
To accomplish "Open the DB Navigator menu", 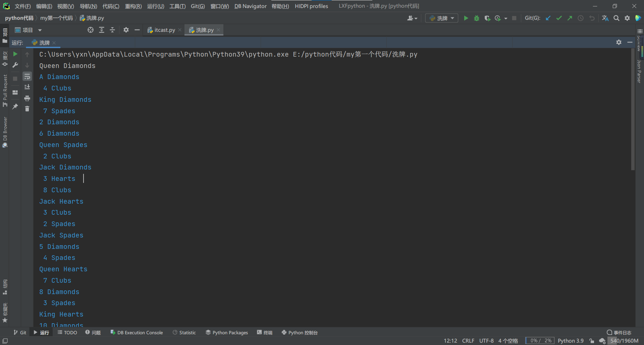I will tap(250, 6).
